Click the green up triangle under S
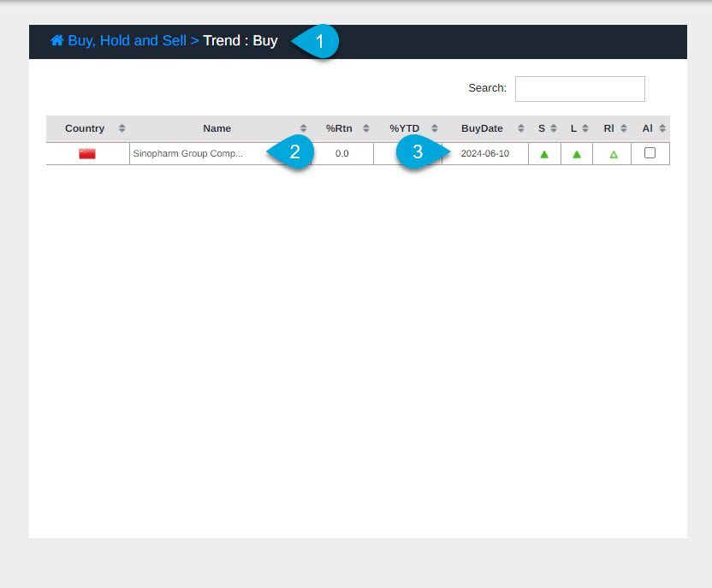Image resolution: width=712 pixels, height=588 pixels. 544,154
